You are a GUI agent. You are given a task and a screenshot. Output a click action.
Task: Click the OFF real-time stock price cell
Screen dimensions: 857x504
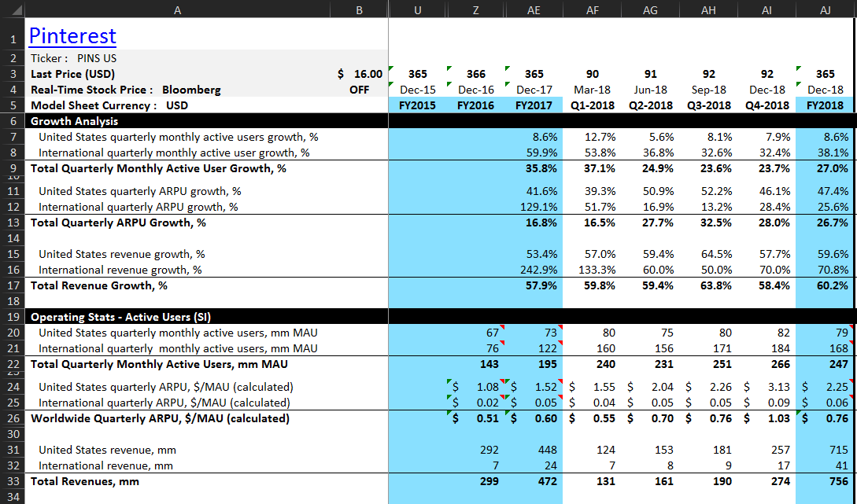(x=359, y=90)
